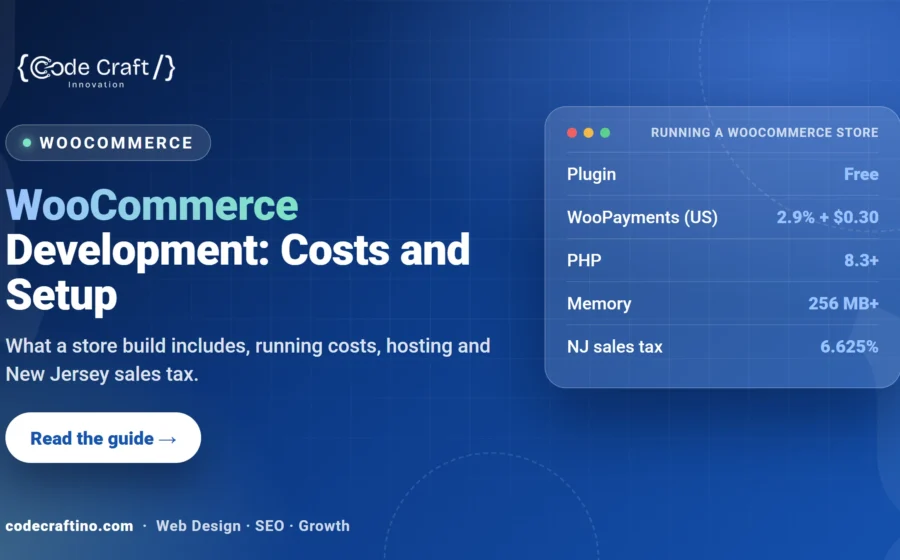Select the Memory row label
The image size is (900, 560).
coord(599,304)
